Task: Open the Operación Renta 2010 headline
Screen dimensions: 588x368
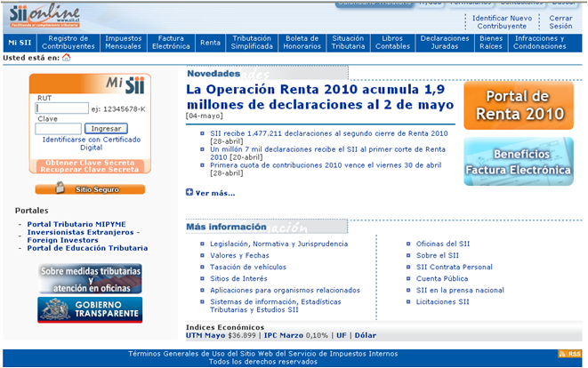Action: (320, 97)
